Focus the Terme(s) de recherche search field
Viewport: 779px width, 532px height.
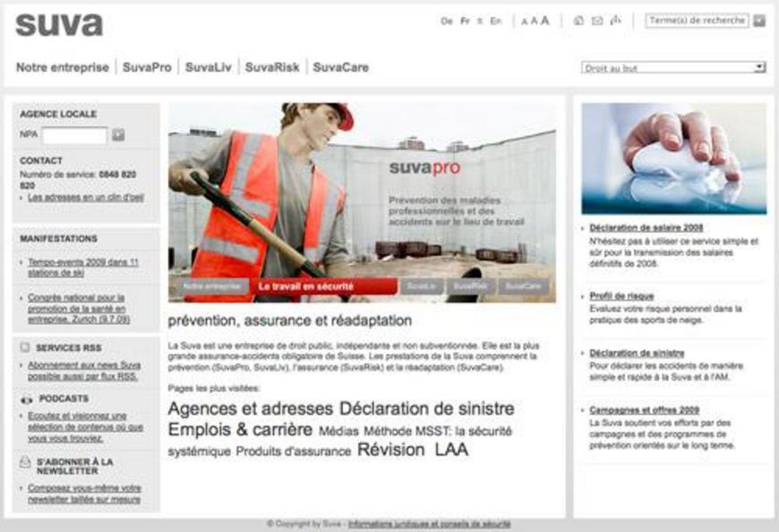697,21
